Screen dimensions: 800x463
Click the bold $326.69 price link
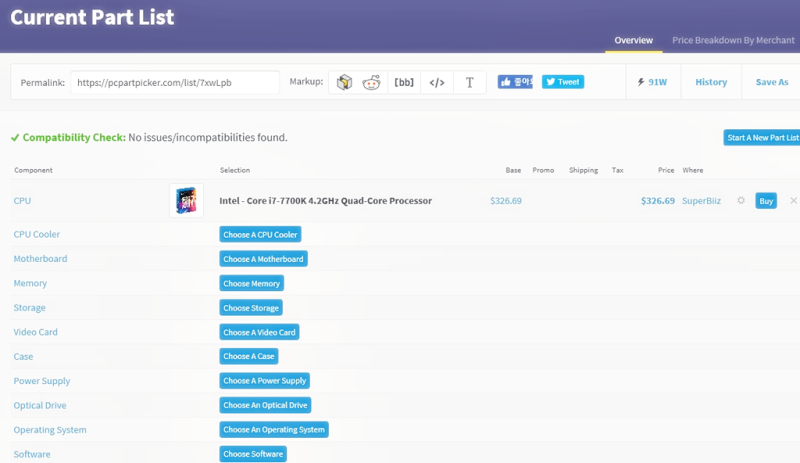coord(658,201)
